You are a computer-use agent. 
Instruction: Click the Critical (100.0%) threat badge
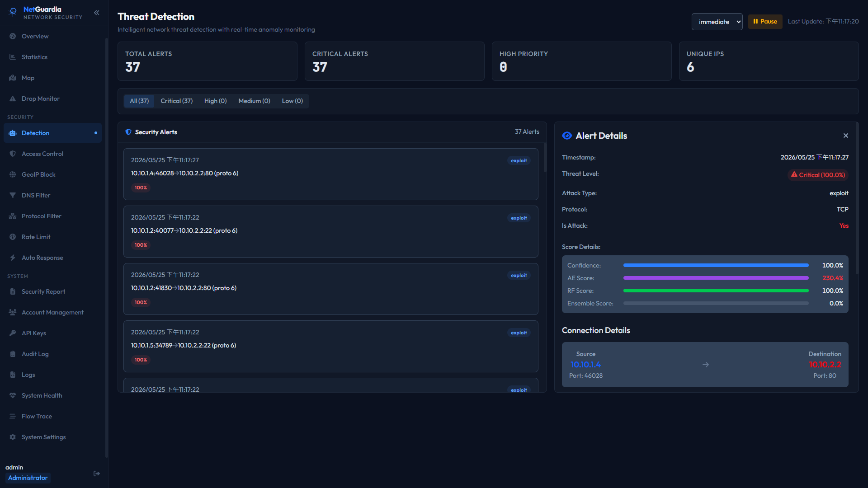(x=818, y=175)
